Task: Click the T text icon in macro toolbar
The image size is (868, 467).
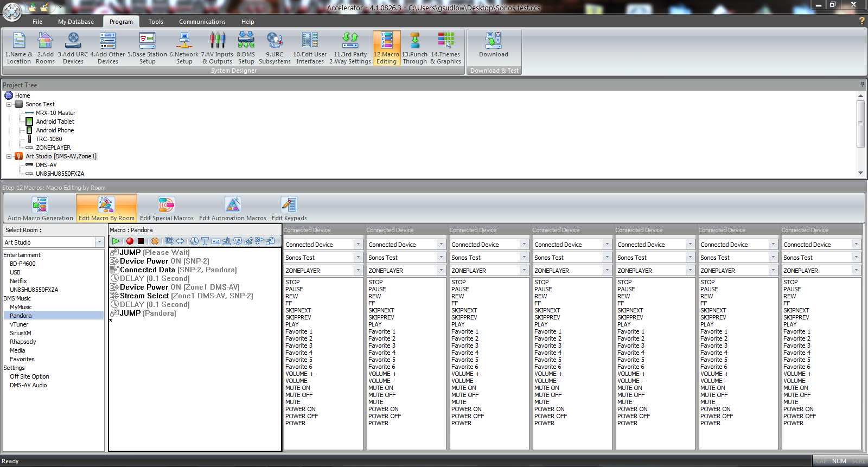Action: pos(205,241)
